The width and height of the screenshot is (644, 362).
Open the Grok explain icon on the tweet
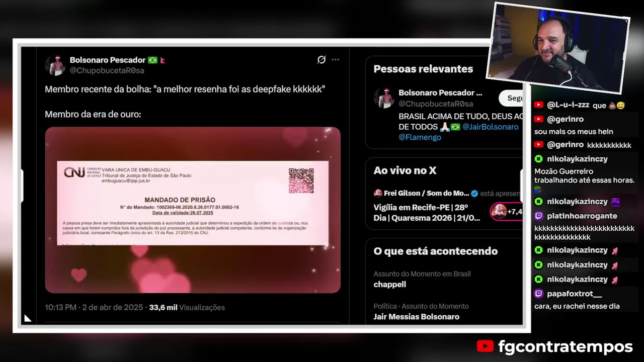pos(321,60)
